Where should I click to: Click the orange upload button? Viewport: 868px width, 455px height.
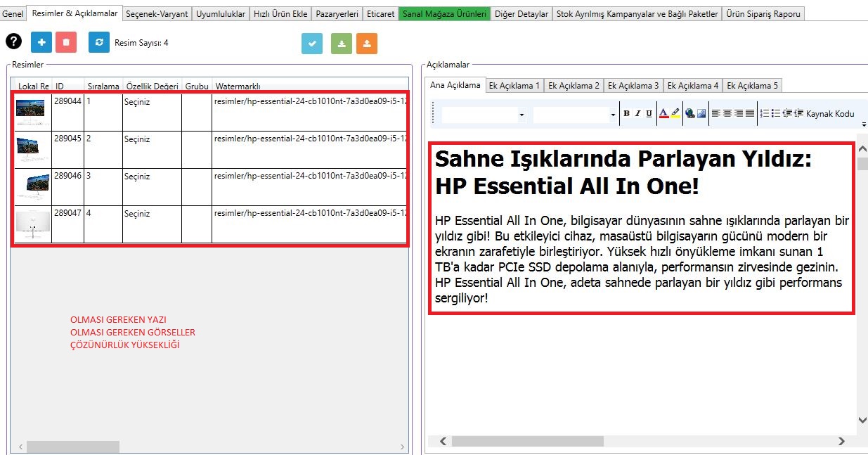pyautogui.click(x=367, y=44)
